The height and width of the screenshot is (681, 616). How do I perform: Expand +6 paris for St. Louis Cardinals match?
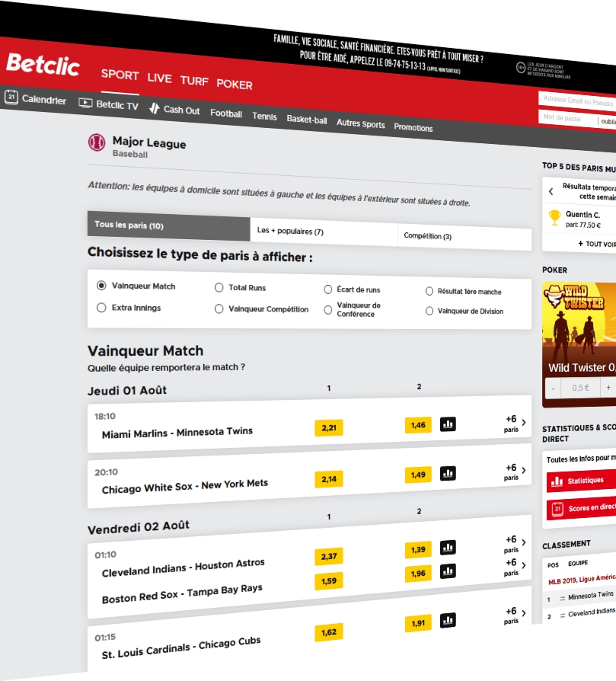[515, 615]
